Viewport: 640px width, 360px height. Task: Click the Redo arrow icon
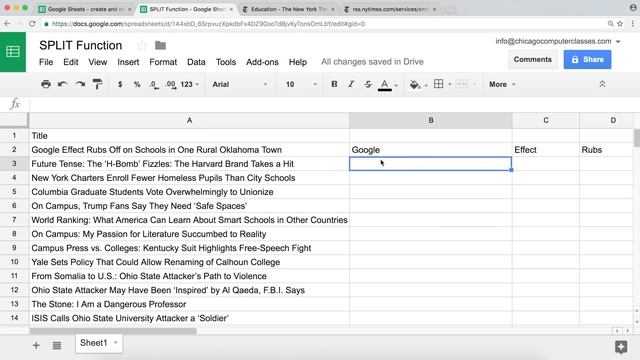(80, 84)
